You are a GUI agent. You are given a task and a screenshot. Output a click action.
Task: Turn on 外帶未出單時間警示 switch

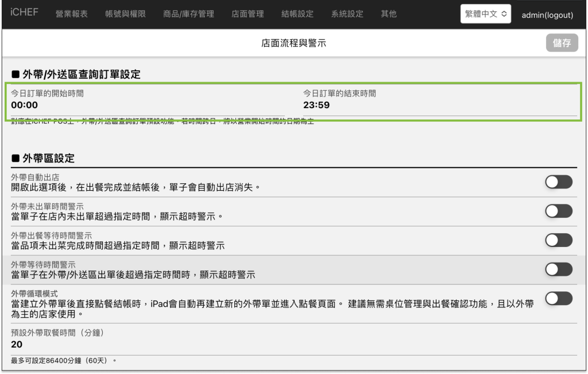[x=559, y=211]
